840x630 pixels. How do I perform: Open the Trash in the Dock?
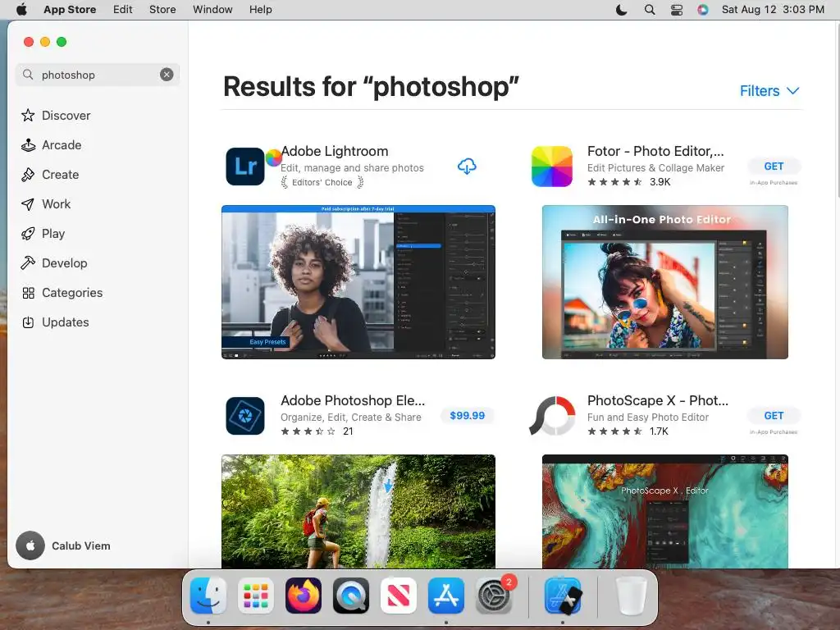tap(631, 596)
